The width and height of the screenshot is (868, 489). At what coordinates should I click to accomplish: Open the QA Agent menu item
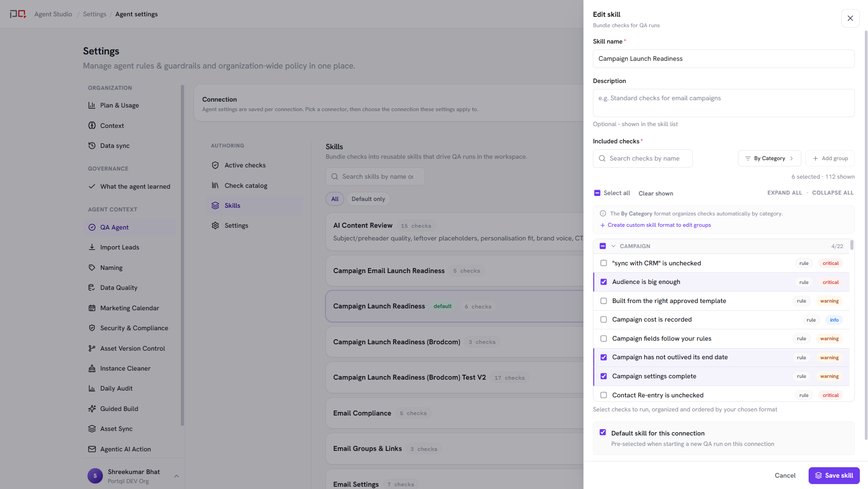click(x=130, y=227)
